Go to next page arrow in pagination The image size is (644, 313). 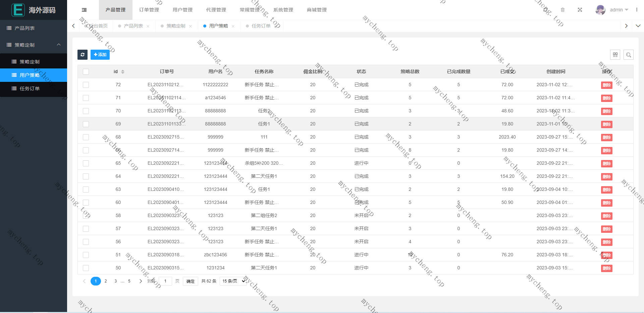coord(141,281)
